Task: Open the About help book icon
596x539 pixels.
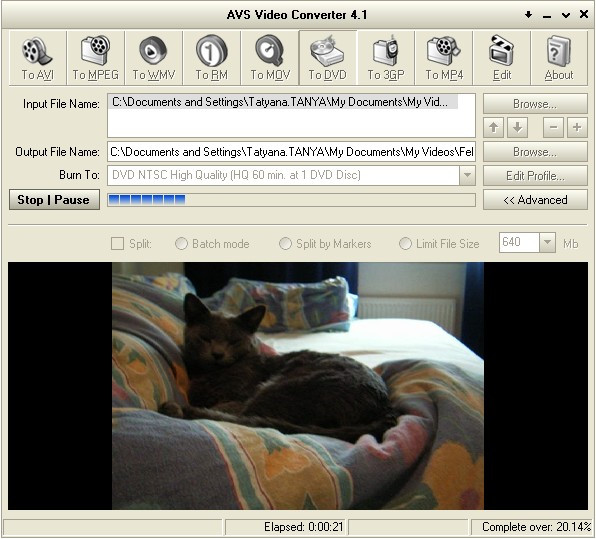Action: click(559, 58)
